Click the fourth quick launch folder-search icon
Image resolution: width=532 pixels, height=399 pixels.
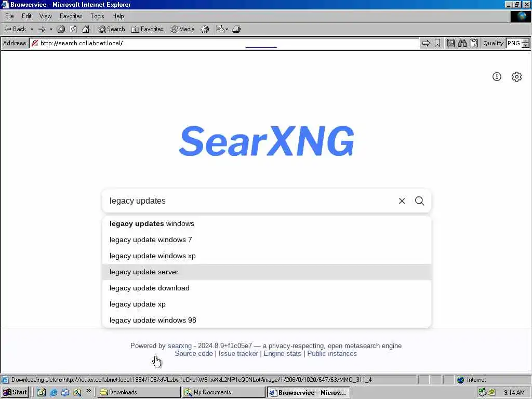pyautogui.click(x=77, y=392)
